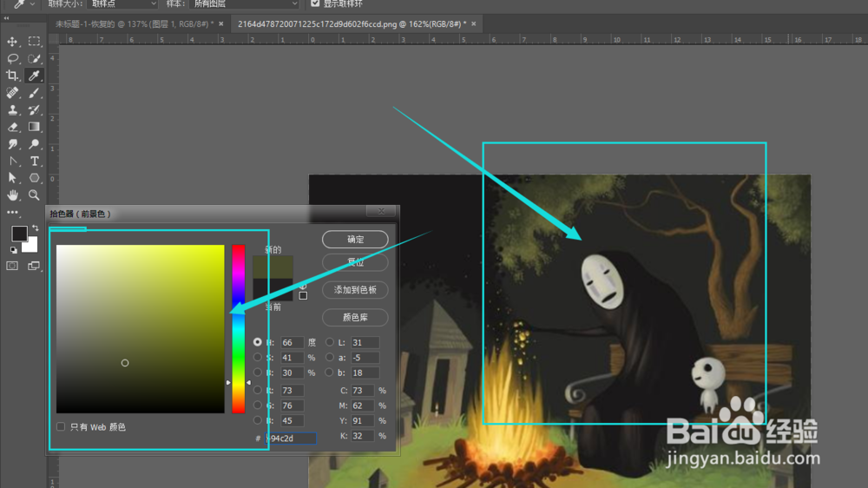Click the foreground color swatch in toolbar
The image size is (868, 488).
pyautogui.click(x=19, y=234)
